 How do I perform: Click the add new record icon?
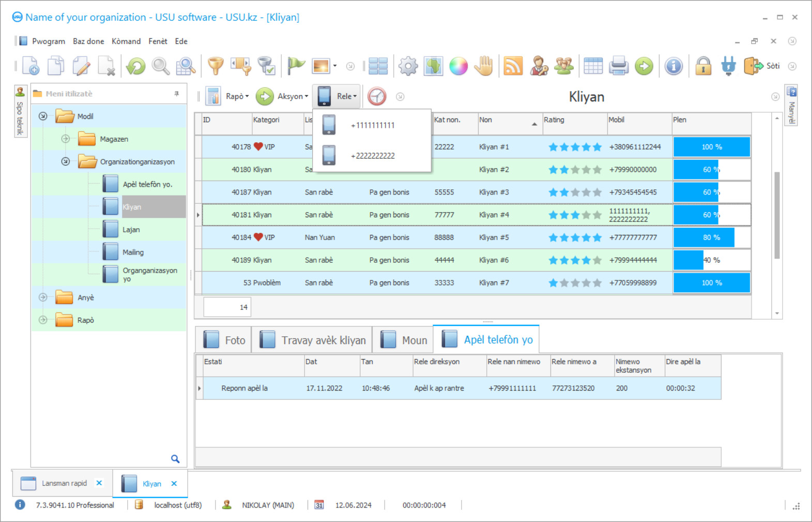[30, 66]
